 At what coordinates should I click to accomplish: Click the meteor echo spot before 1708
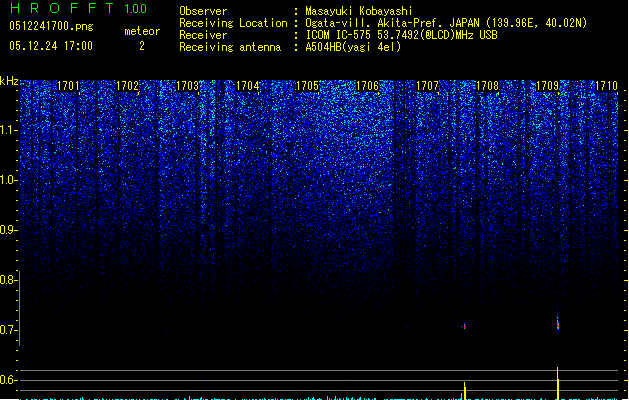pyautogui.click(x=465, y=326)
